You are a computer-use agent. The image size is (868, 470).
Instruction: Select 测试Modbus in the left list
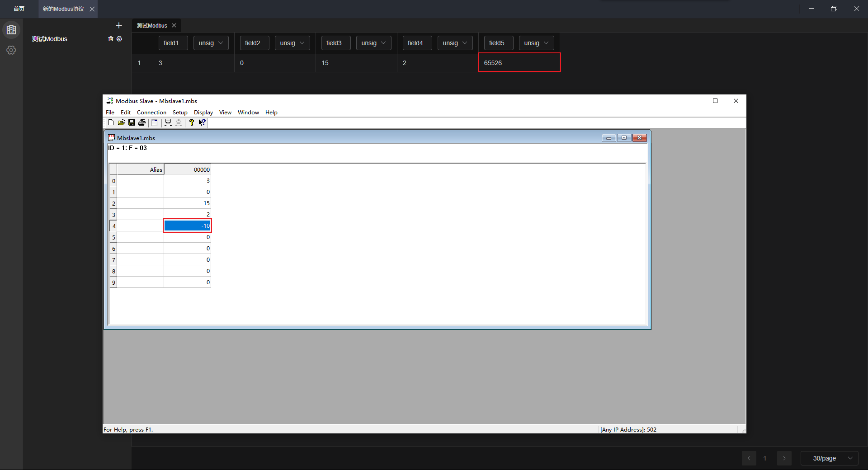click(x=50, y=39)
